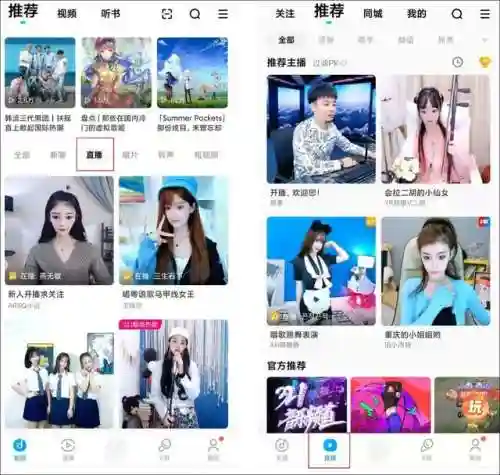Select the 铃声 filter tab
The width and height of the screenshot is (500, 475).
click(166, 155)
